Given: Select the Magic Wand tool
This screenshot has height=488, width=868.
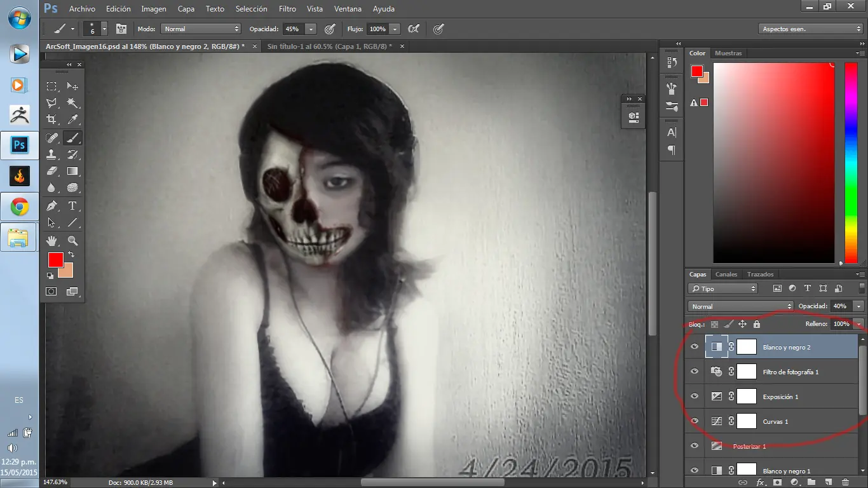Looking at the screenshot, I should point(72,103).
